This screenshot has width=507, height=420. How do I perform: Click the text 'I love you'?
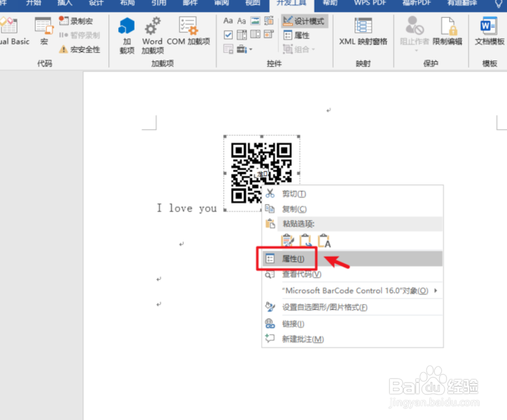click(187, 208)
